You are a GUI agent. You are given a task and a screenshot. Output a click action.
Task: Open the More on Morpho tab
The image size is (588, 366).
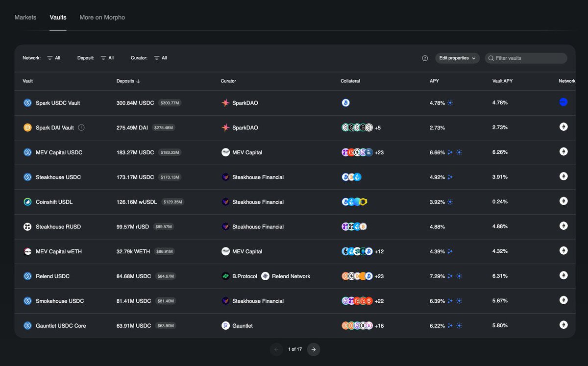[102, 17]
